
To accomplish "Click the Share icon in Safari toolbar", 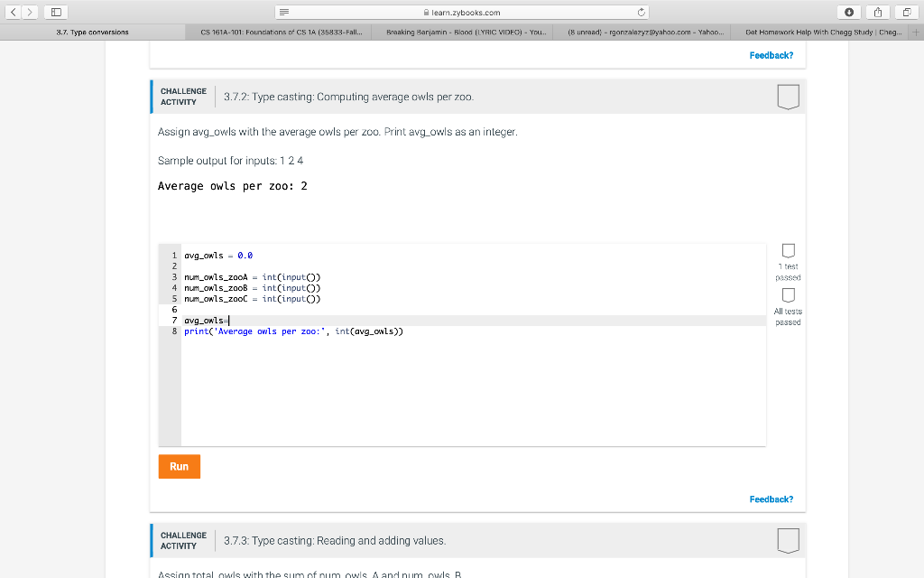I will click(x=876, y=13).
